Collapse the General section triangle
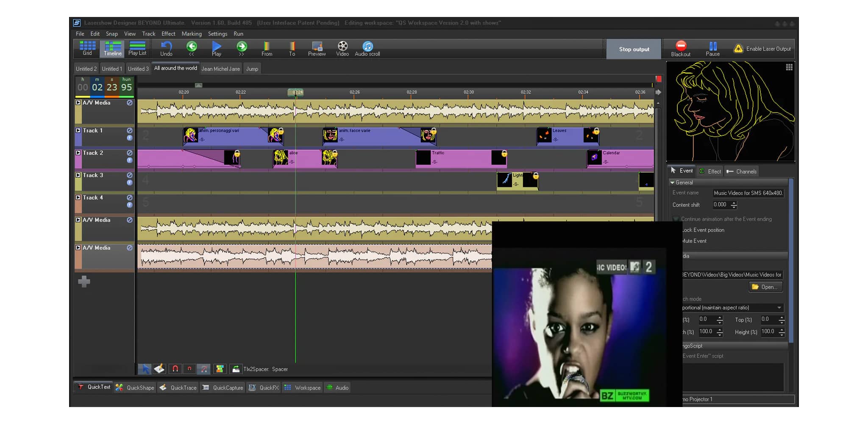The height and width of the screenshot is (424, 868). coord(672,183)
